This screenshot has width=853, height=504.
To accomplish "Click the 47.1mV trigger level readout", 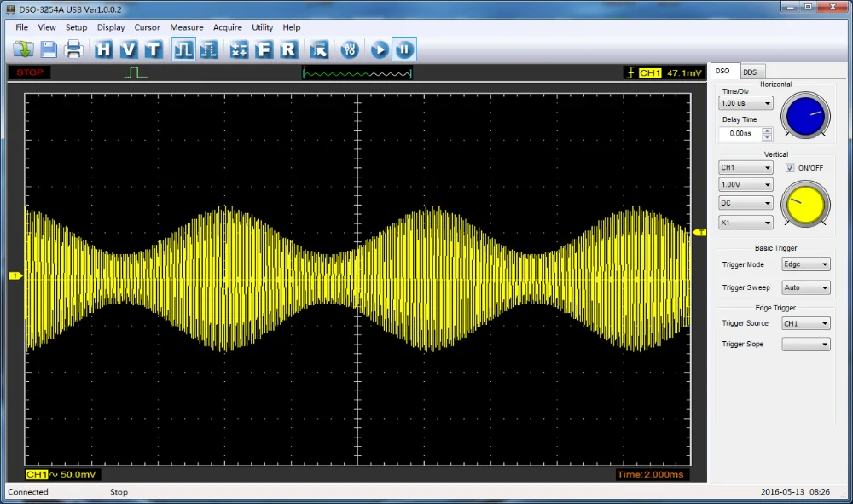I will (x=684, y=72).
